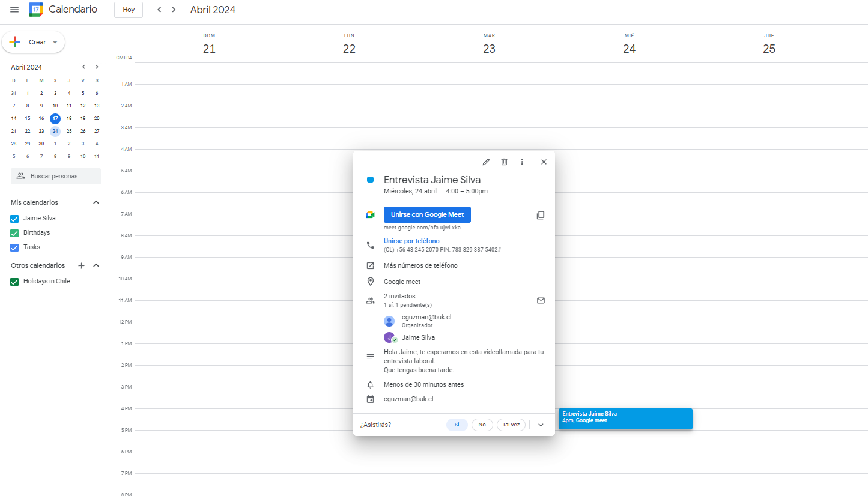Go to next week arrow
868x496 pixels.
174,10
